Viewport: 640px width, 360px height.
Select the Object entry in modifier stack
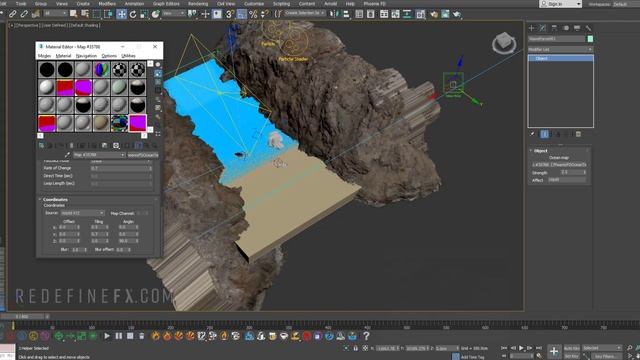point(560,58)
